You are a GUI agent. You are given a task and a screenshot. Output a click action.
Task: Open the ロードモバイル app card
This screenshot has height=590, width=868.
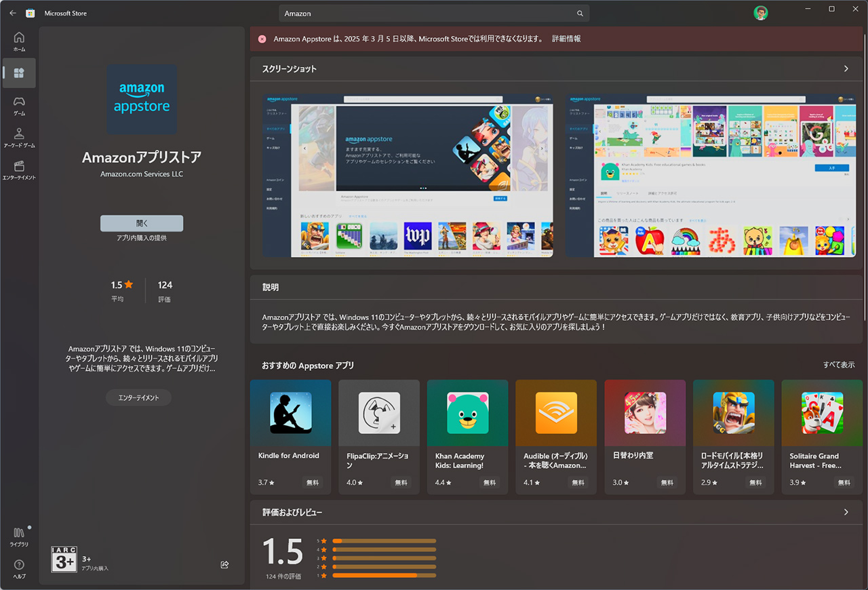(734, 437)
